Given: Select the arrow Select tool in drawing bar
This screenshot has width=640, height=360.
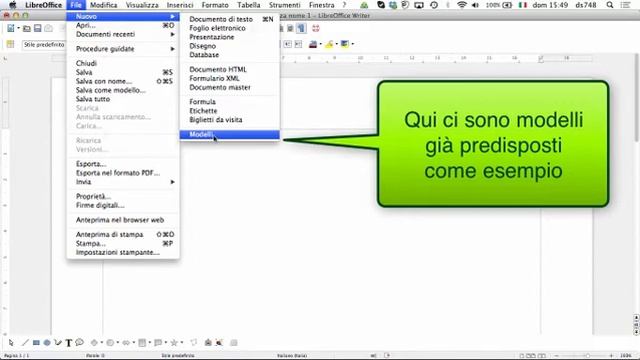Looking at the screenshot, I should pos(11,343).
